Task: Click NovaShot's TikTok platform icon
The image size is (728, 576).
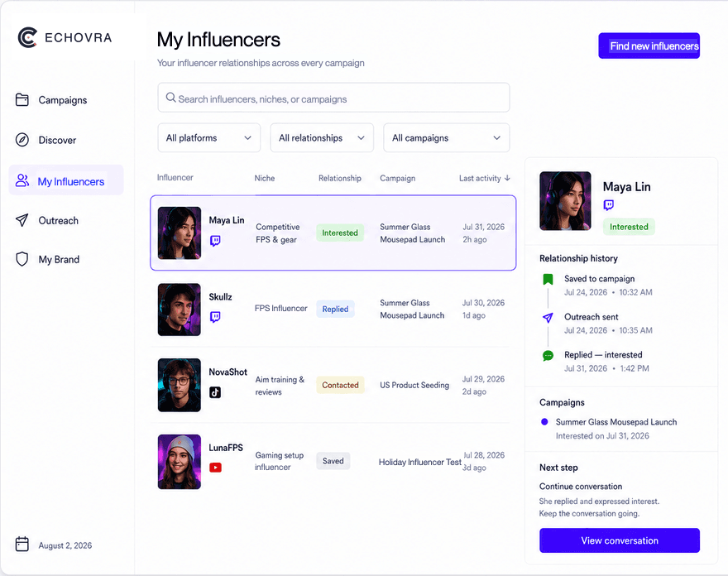Action: pyautogui.click(x=215, y=392)
